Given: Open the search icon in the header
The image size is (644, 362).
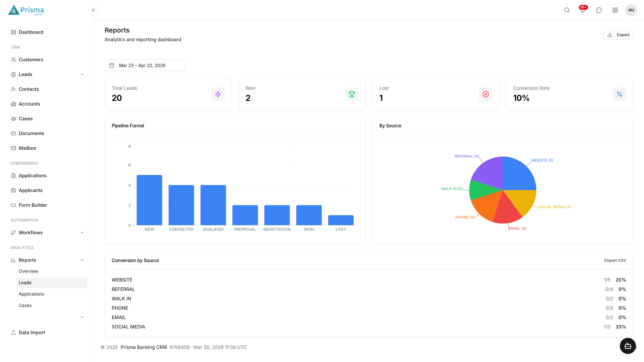Looking at the screenshot, I should (567, 10).
